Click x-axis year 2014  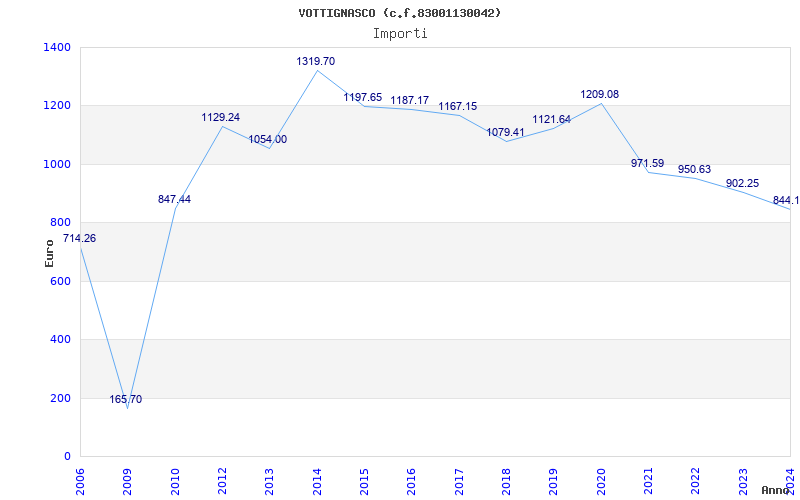[x=317, y=481]
